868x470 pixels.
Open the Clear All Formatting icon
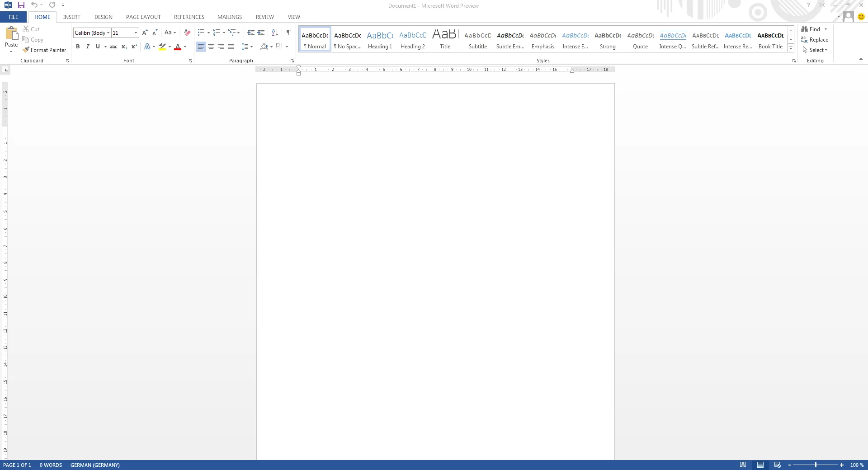[x=187, y=33]
